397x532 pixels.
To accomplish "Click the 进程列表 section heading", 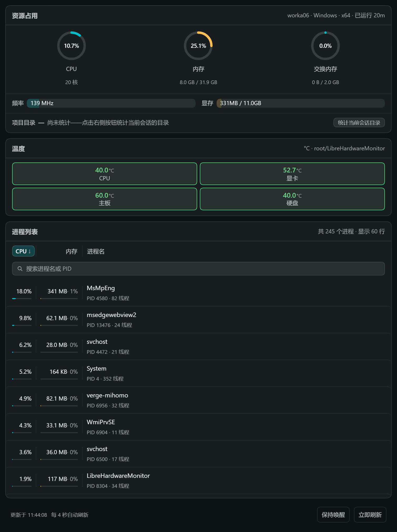I will point(25,232).
